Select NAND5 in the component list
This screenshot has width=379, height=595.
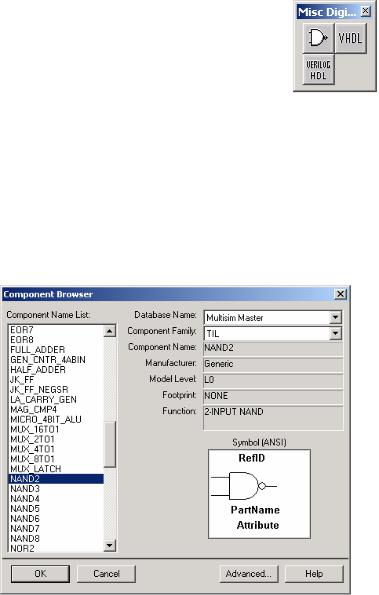click(56, 508)
